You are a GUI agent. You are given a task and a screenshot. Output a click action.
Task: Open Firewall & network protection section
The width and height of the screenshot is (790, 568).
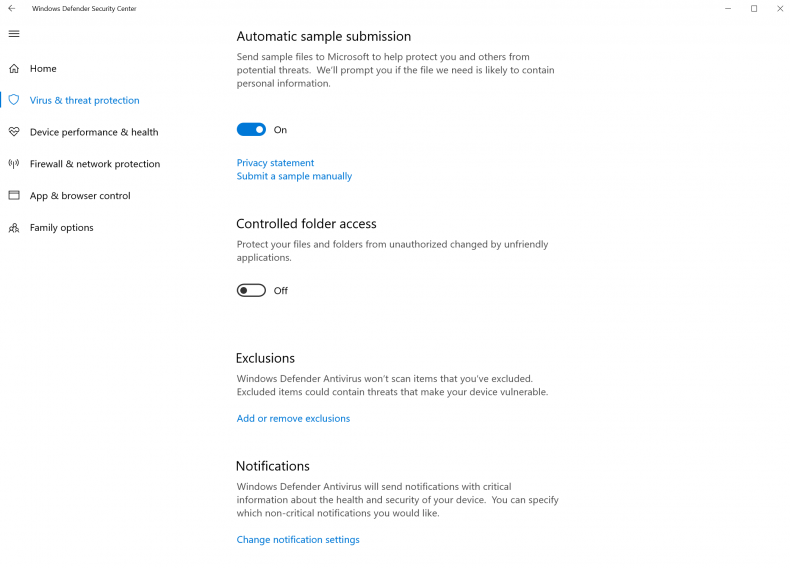(95, 164)
